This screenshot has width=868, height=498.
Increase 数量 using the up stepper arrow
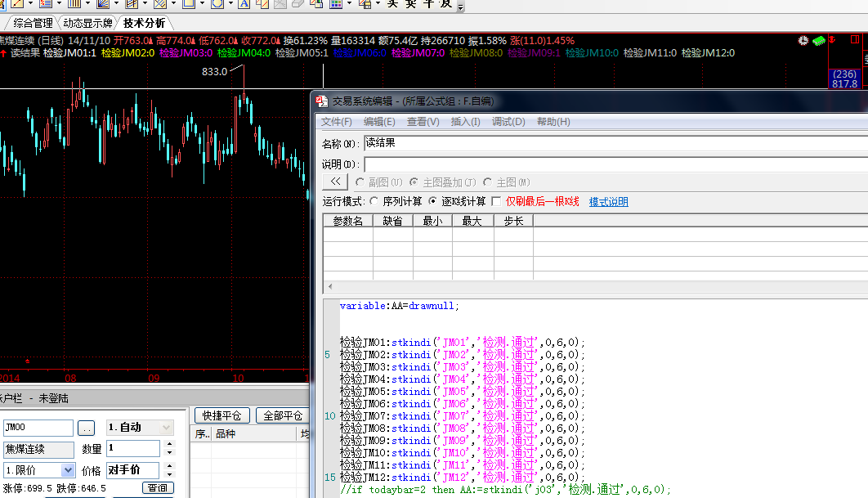[x=169, y=445]
